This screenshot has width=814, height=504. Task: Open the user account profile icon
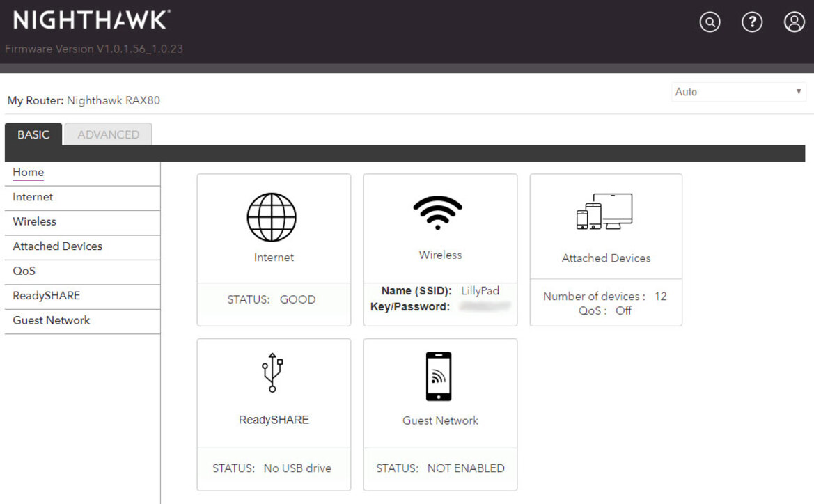[794, 22]
